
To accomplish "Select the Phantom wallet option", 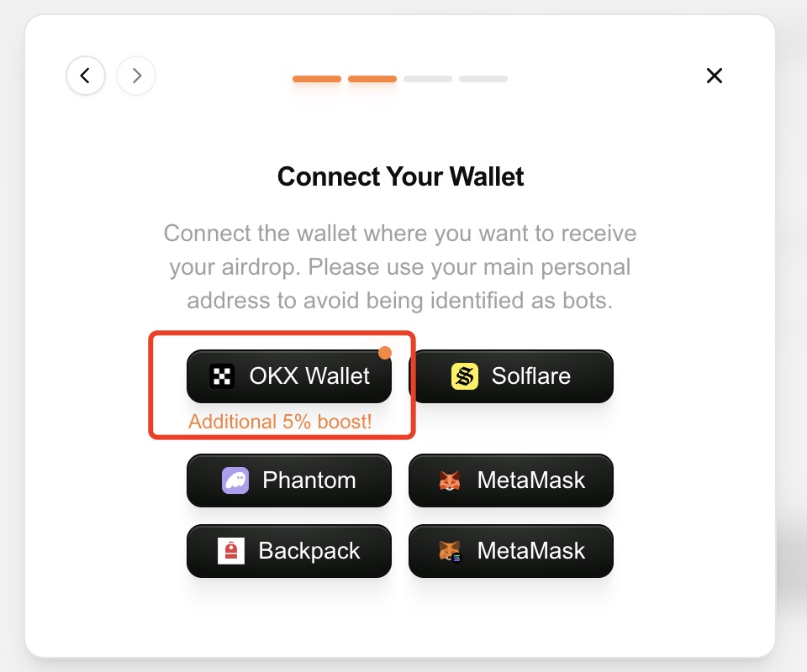I will point(289,480).
